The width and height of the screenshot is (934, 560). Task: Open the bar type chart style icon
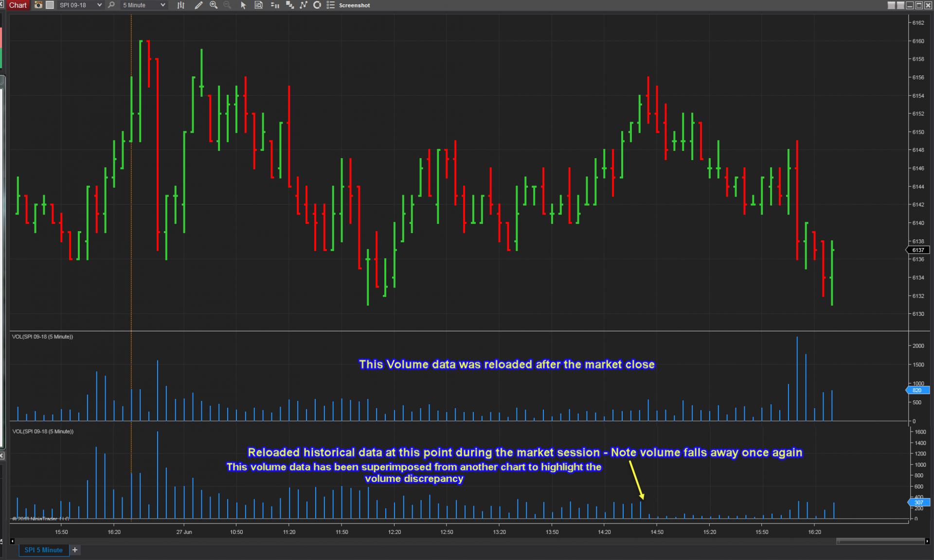pyautogui.click(x=181, y=5)
